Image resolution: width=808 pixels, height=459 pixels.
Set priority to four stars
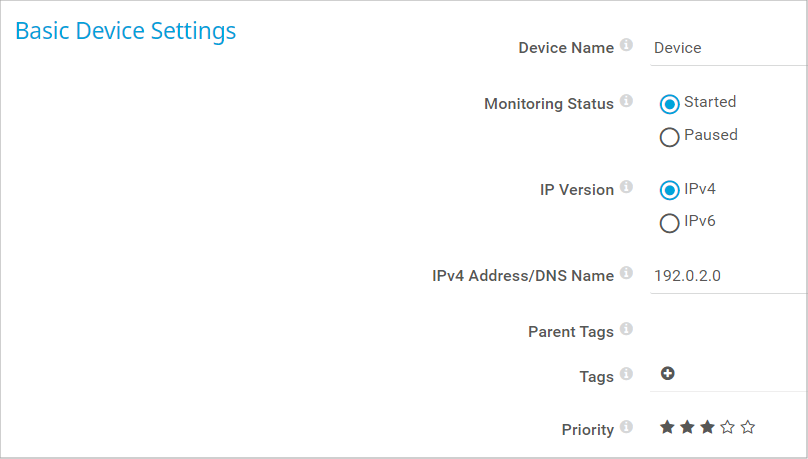coord(728,427)
